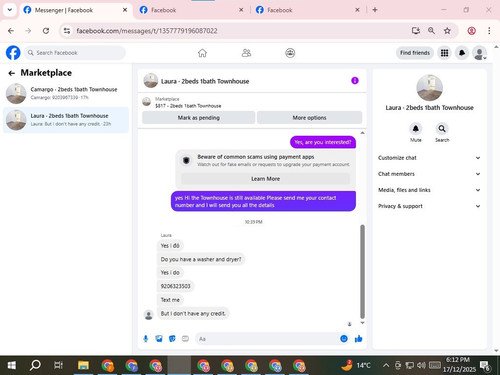Screen dimensions: 500x375
Task: Choose a sticker from the composer
Action: click(172, 339)
